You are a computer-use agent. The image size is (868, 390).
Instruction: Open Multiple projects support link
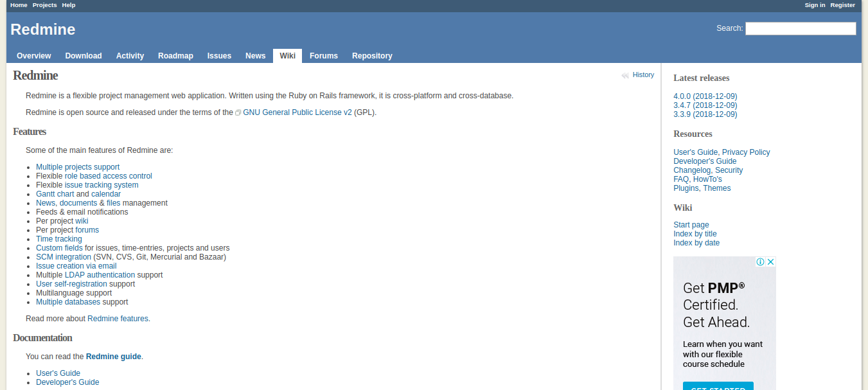pyautogui.click(x=78, y=167)
